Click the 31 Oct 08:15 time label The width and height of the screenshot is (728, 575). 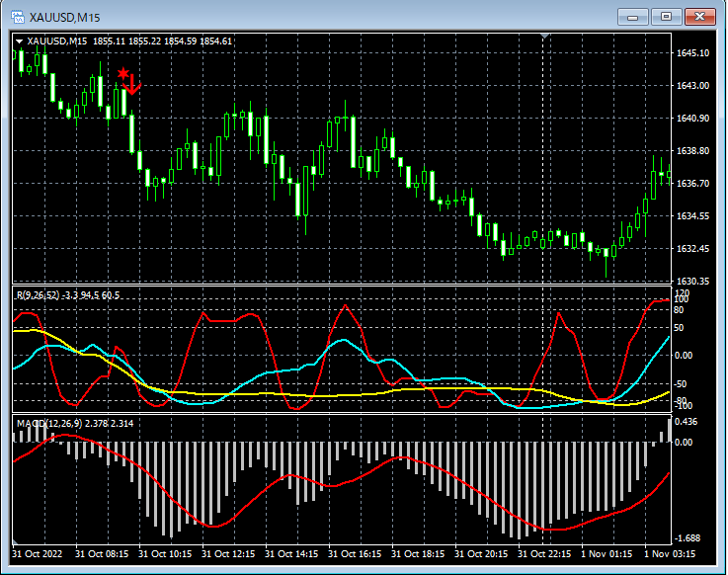102,554
